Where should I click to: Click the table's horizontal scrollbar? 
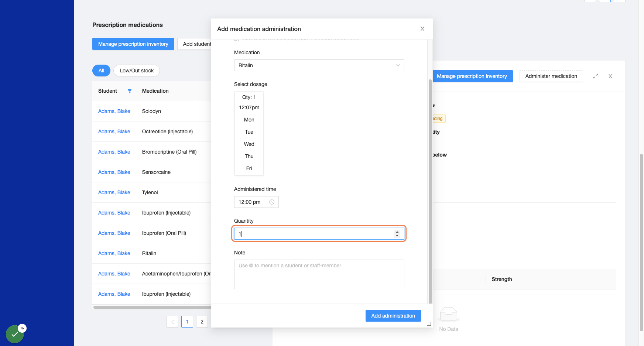(152, 307)
